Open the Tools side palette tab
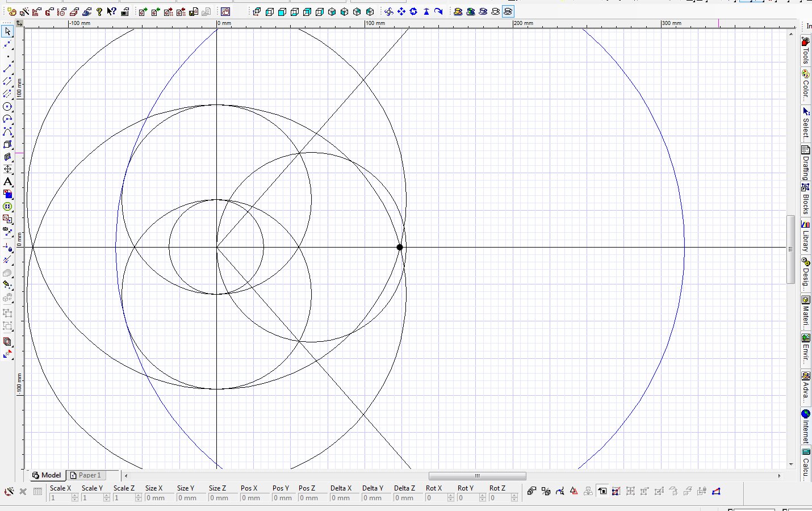Viewport: 812px width, 511px height. pos(806,51)
